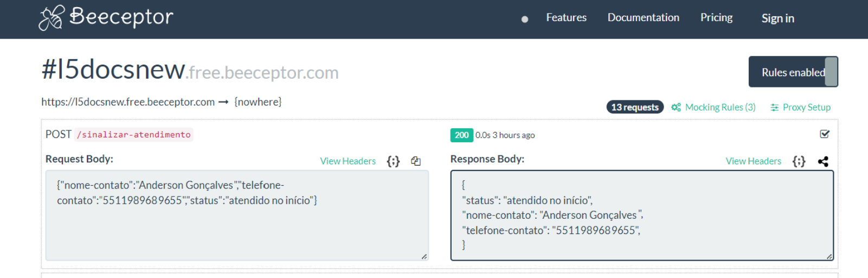
Task: Go to the Pricing page
Action: point(716,18)
